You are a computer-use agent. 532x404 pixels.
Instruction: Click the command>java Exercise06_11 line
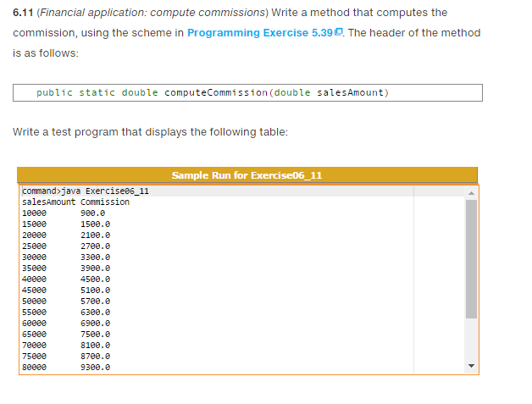pos(86,191)
